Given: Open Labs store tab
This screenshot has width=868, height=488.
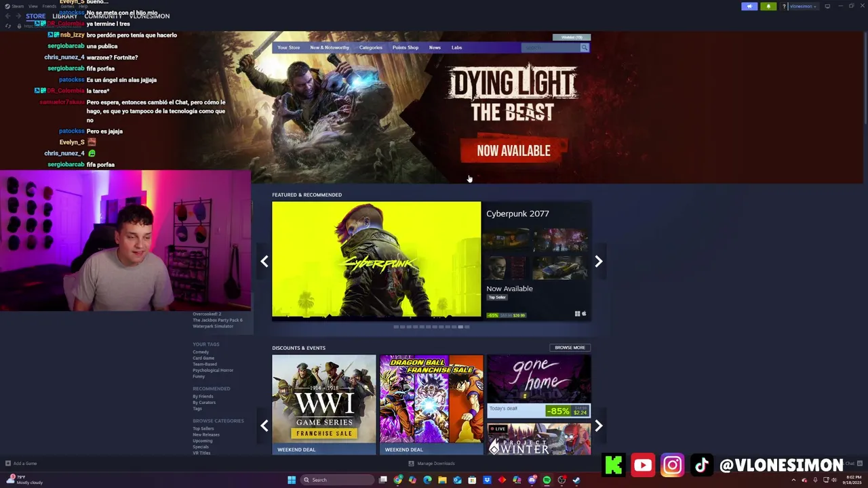Looking at the screenshot, I should [456, 47].
